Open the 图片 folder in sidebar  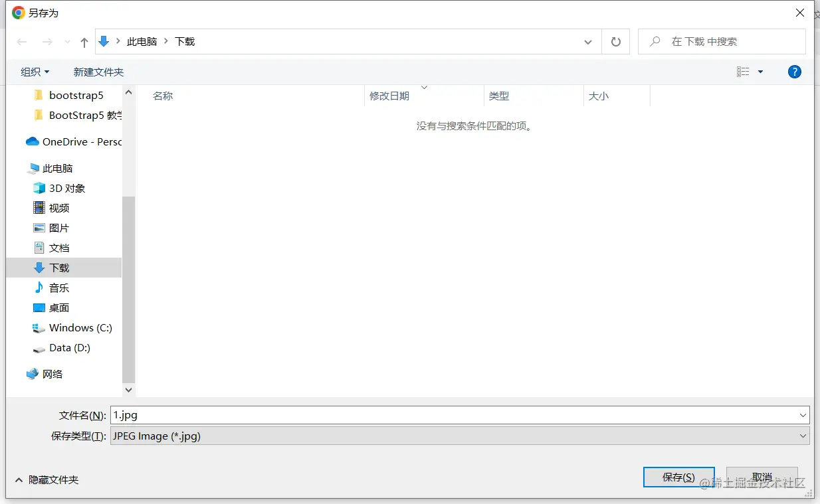tap(58, 228)
